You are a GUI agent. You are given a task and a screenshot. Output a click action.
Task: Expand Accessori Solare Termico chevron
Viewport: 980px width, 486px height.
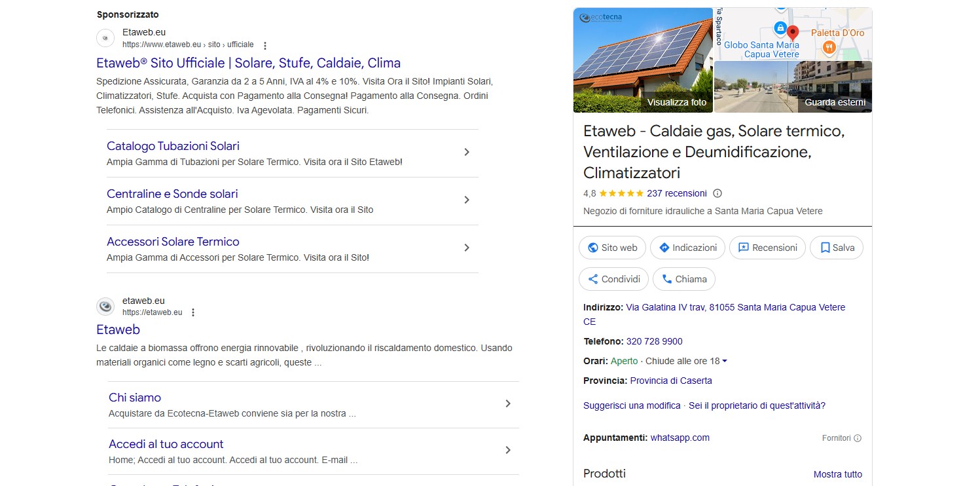(x=467, y=248)
